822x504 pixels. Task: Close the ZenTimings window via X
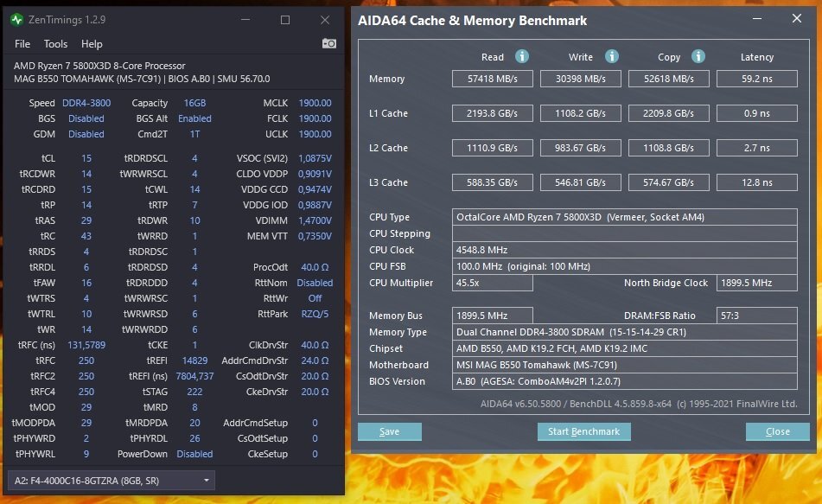point(325,20)
